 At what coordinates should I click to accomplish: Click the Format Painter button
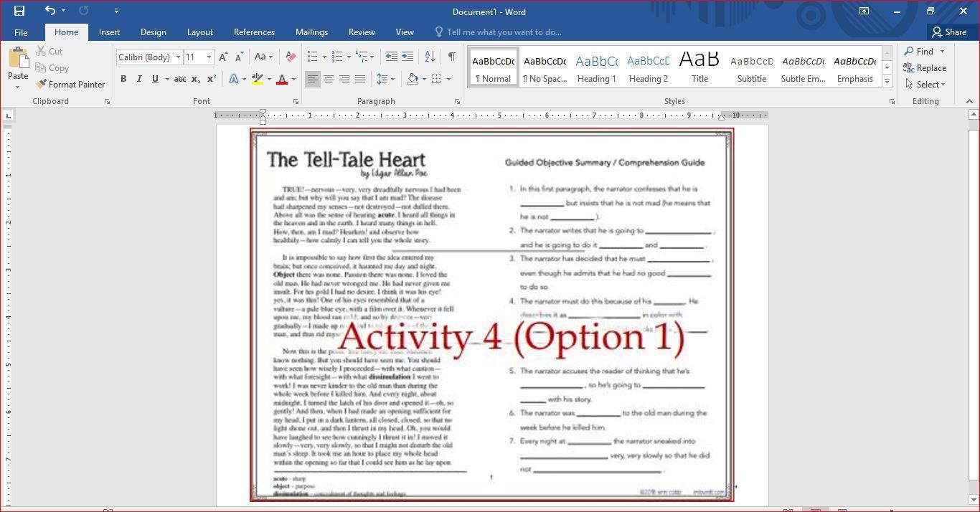[70, 85]
